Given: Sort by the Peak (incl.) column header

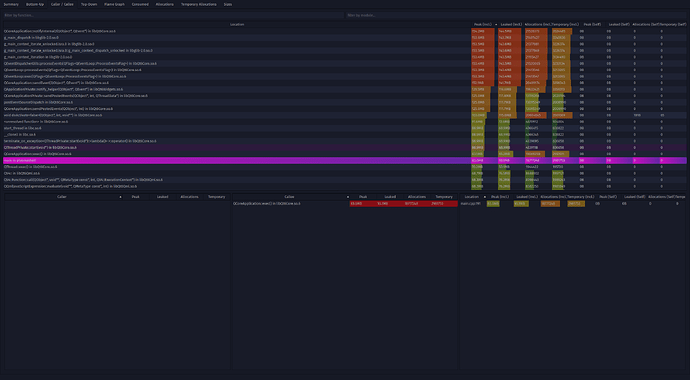Looking at the screenshot, I should point(483,25).
